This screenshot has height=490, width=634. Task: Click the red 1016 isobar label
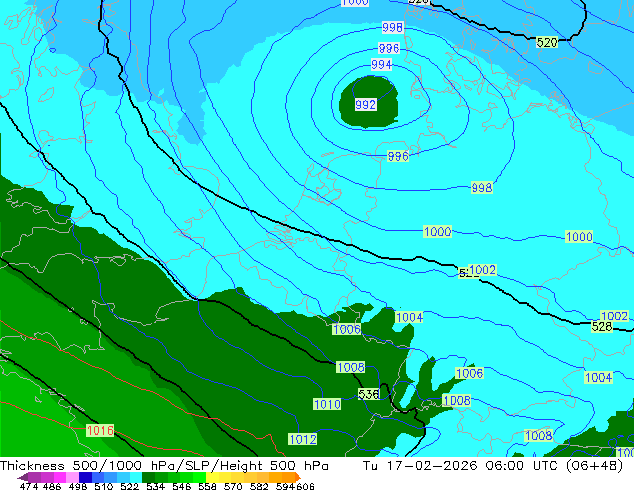[x=100, y=430]
